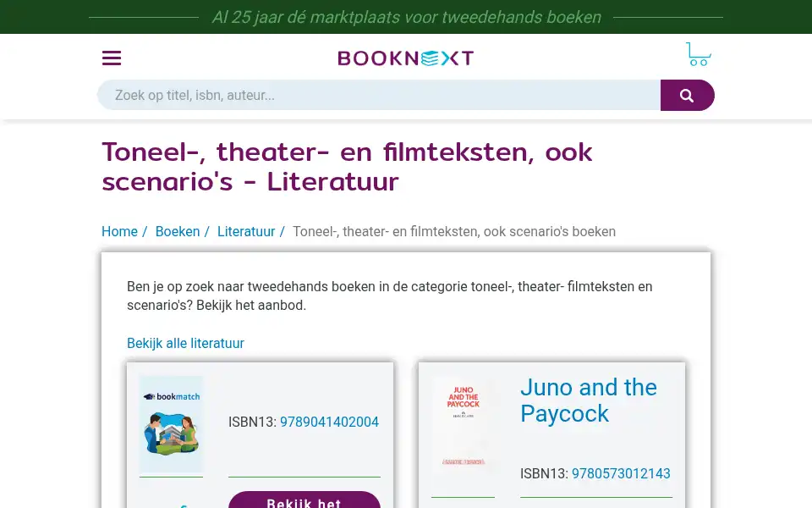This screenshot has width=812, height=508.
Task: Click the BookNext logo
Action: pyautogui.click(x=405, y=58)
